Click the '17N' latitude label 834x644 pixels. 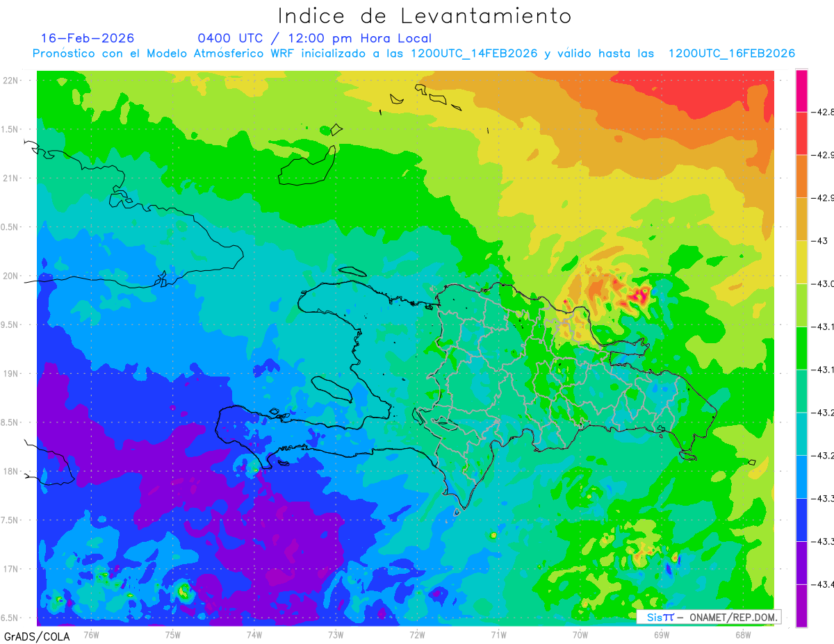click(x=12, y=569)
